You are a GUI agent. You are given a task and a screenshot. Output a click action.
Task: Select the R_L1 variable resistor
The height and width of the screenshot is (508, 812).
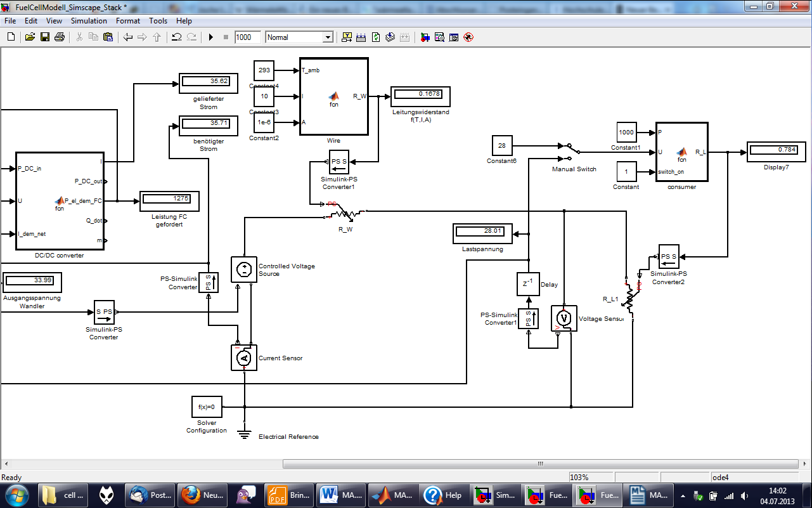pyautogui.click(x=629, y=299)
